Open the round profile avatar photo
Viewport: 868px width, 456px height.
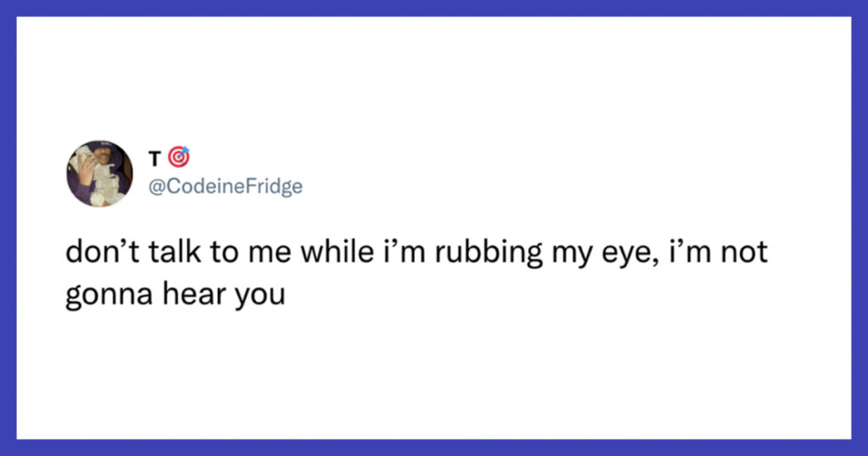(100, 173)
